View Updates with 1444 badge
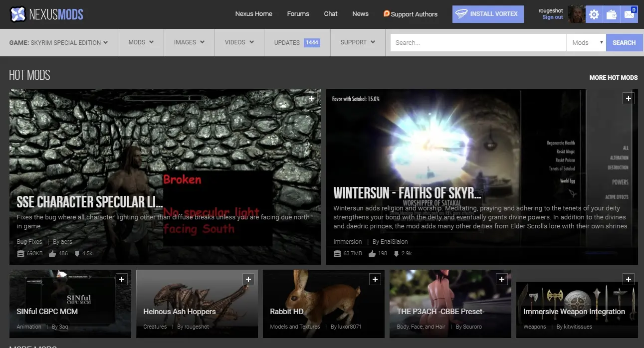Image resolution: width=644 pixels, height=348 pixels. 297,42
